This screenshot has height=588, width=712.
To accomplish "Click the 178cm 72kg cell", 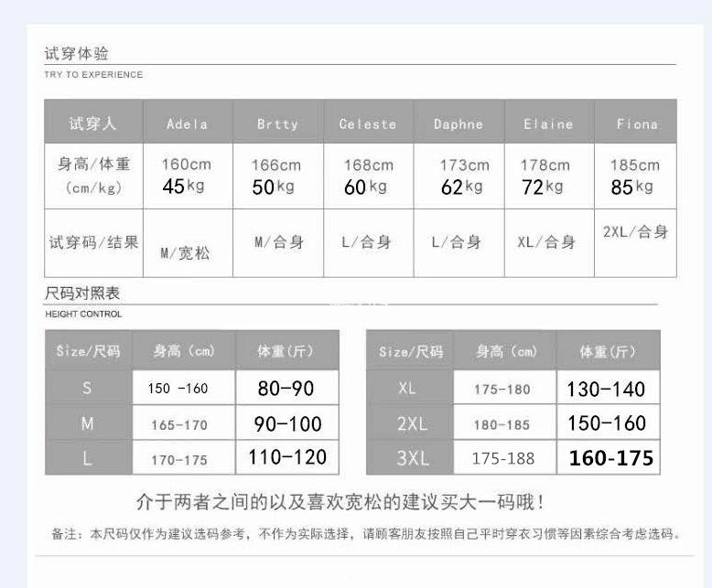I will click(549, 176).
